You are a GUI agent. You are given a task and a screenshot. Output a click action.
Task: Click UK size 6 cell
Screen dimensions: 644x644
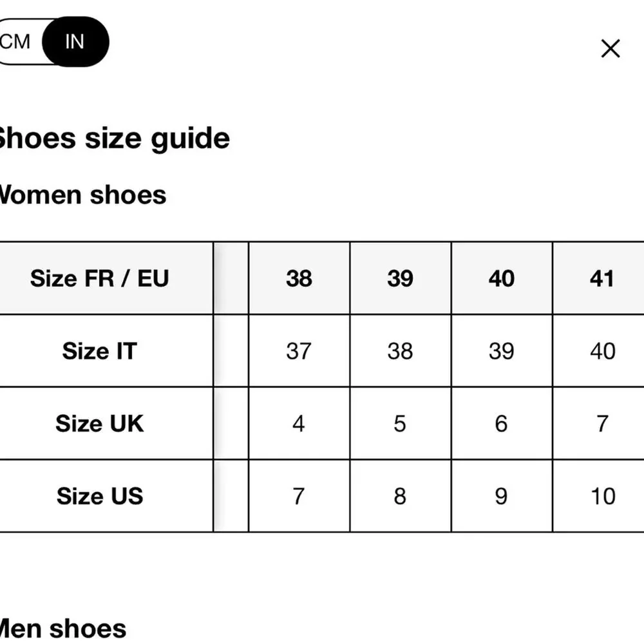click(502, 423)
